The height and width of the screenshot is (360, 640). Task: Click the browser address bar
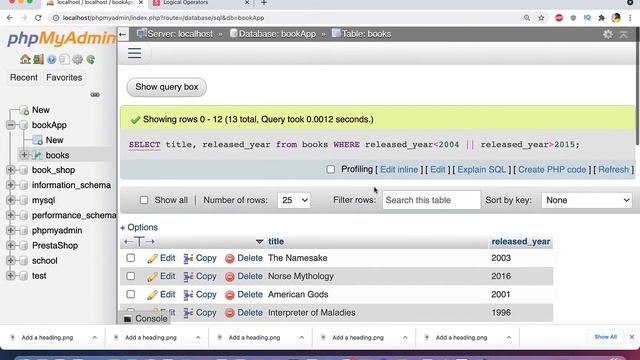click(x=286, y=18)
